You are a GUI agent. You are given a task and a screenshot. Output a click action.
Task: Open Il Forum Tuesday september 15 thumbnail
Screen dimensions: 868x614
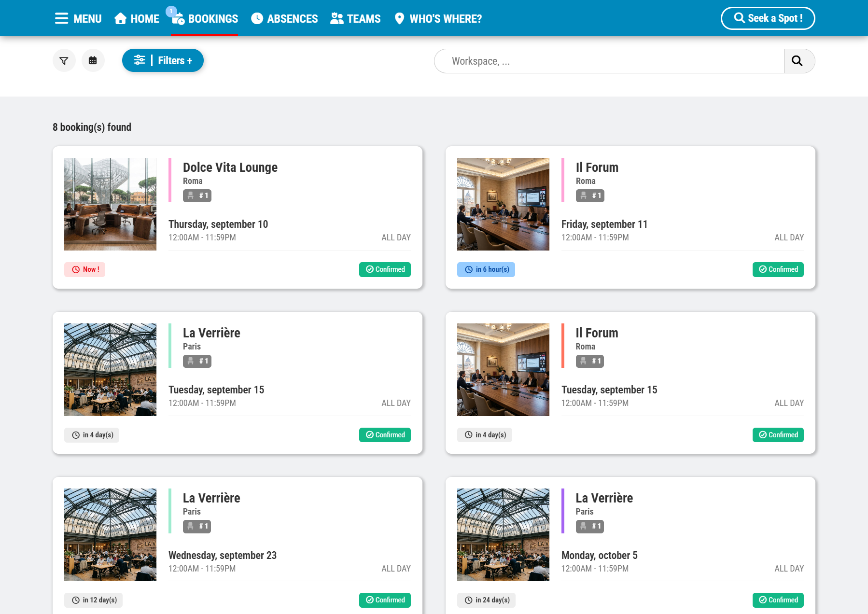click(x=503, y=370)
